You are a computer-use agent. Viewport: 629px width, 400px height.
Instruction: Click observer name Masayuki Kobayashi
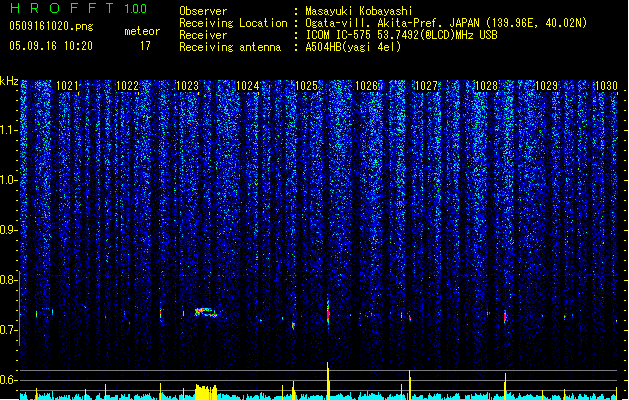(359, 11)
